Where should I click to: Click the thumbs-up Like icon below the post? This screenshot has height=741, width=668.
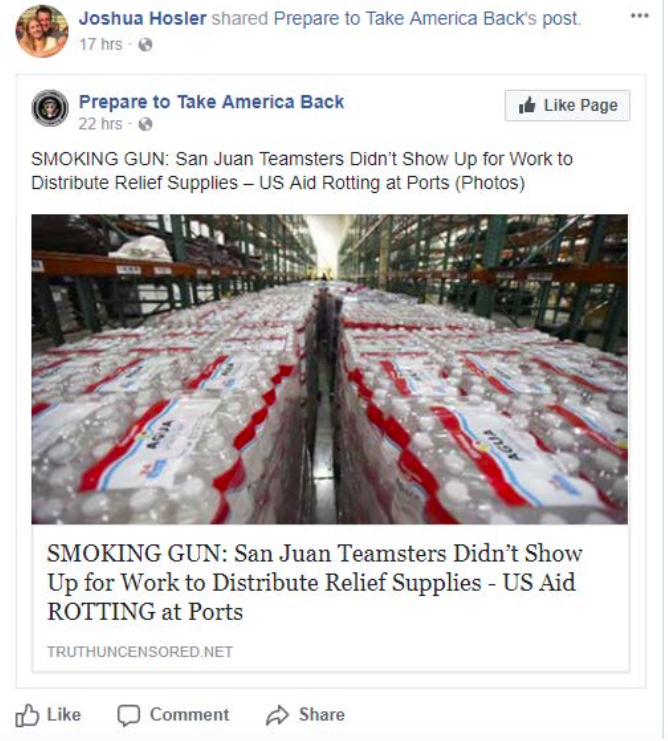click(27, 715)
